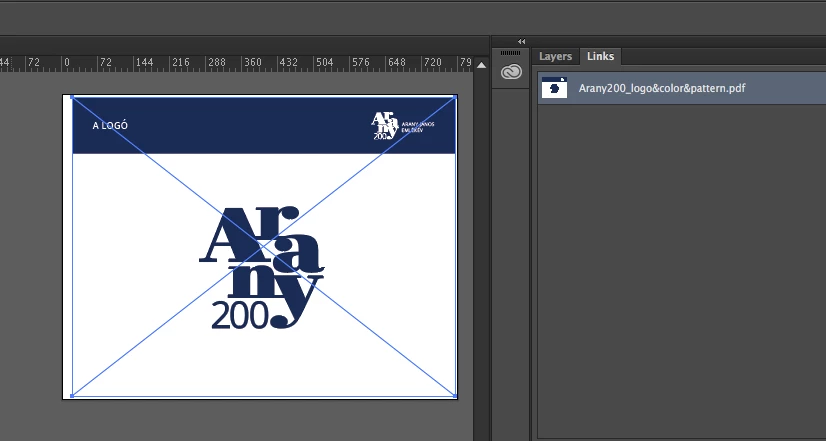
Task: Click the "ARANY JÁNOS EMLÉKÉV" caption in header
Action: click(418, 127)
